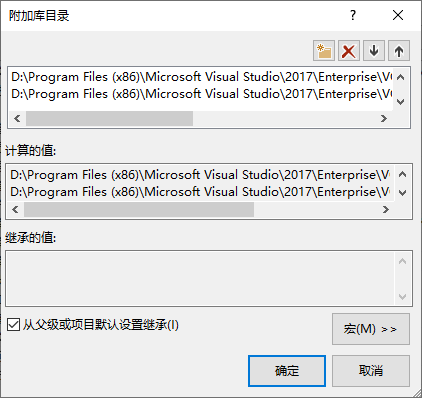Select second path in the top edit list
This screenshot has width=422, height=398.
(201, 94)
